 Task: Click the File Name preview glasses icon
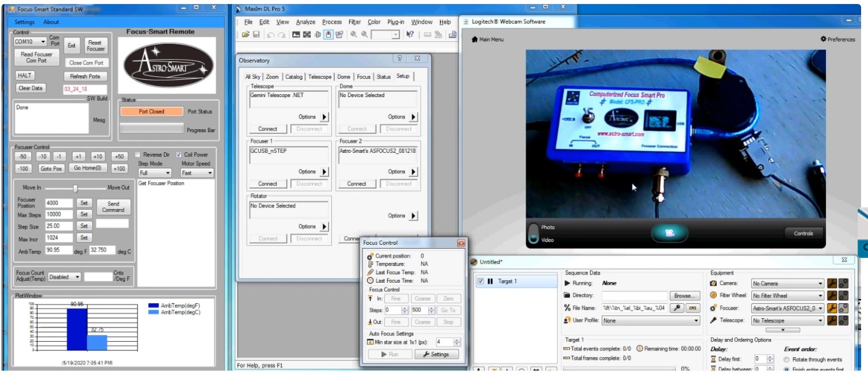tap(692, 308)
